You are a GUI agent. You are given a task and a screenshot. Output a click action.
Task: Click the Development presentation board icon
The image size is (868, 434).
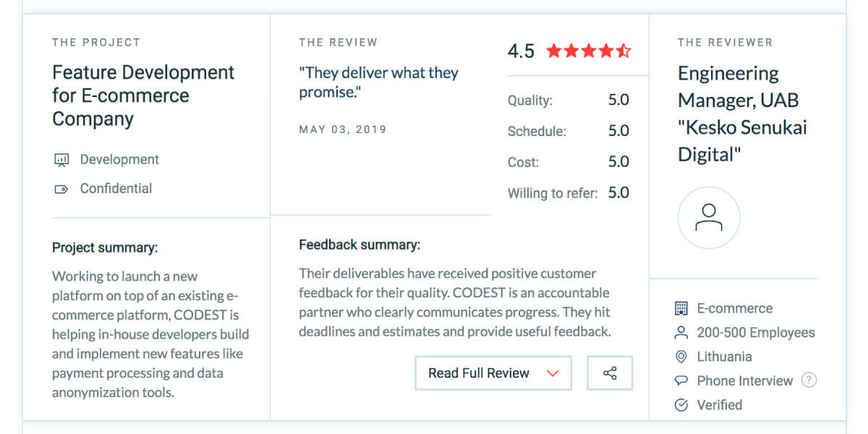coord(61,160)
